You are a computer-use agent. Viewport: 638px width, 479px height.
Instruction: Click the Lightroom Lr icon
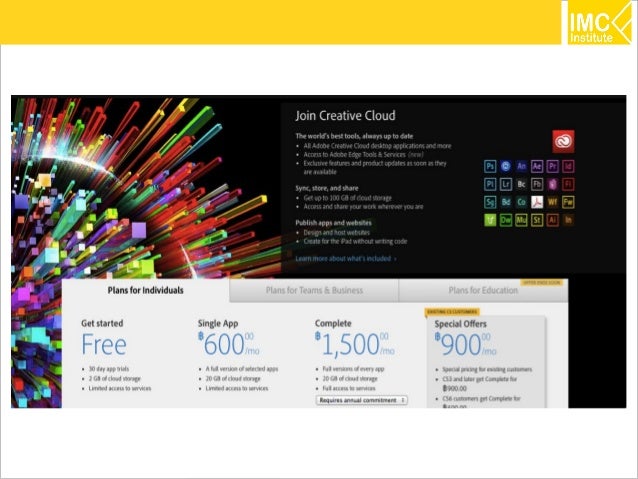click(505, 184)
